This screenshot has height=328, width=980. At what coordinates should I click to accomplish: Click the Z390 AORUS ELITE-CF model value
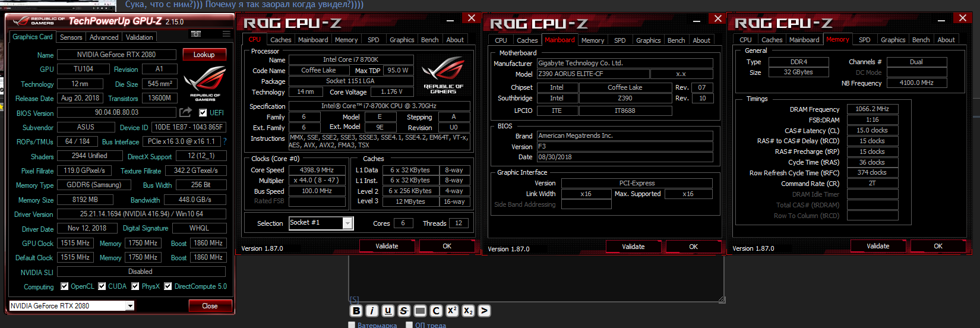coord(593,74)
